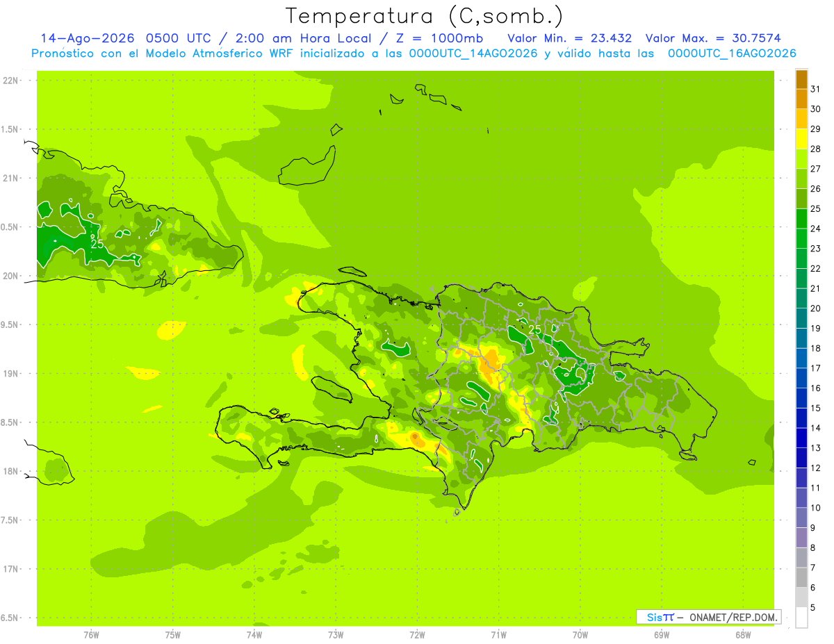The width and height of the screenshot is (834, 644).
Task: Click the 20N latitude label
Action: click(x=11, y=276)
